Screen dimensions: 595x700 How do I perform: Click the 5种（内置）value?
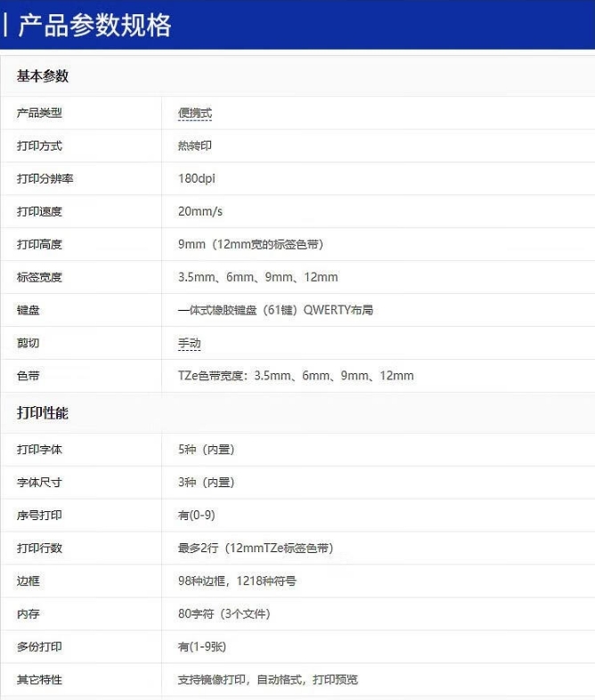(207, 450)
